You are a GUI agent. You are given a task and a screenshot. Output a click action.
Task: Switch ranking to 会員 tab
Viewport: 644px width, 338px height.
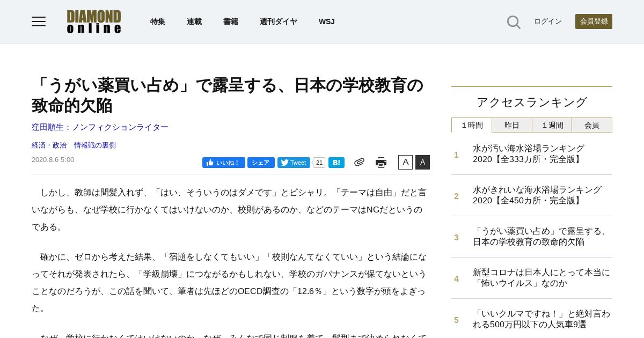click(592, 125)
